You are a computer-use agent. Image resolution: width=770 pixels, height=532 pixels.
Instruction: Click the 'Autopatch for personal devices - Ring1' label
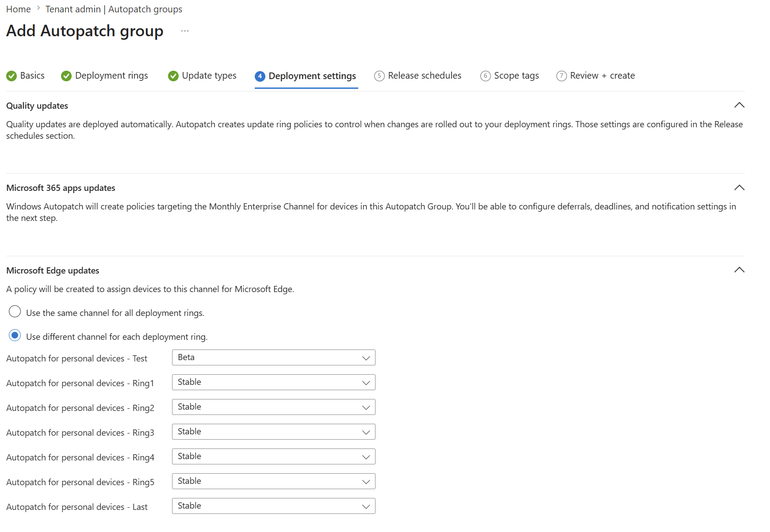[80, 383]
